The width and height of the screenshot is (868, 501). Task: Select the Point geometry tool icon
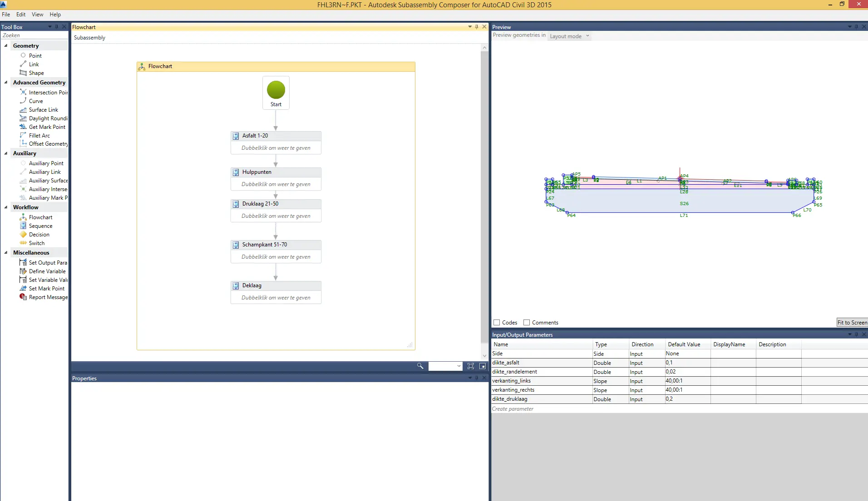pyautogui.click(x=23, y=55)
